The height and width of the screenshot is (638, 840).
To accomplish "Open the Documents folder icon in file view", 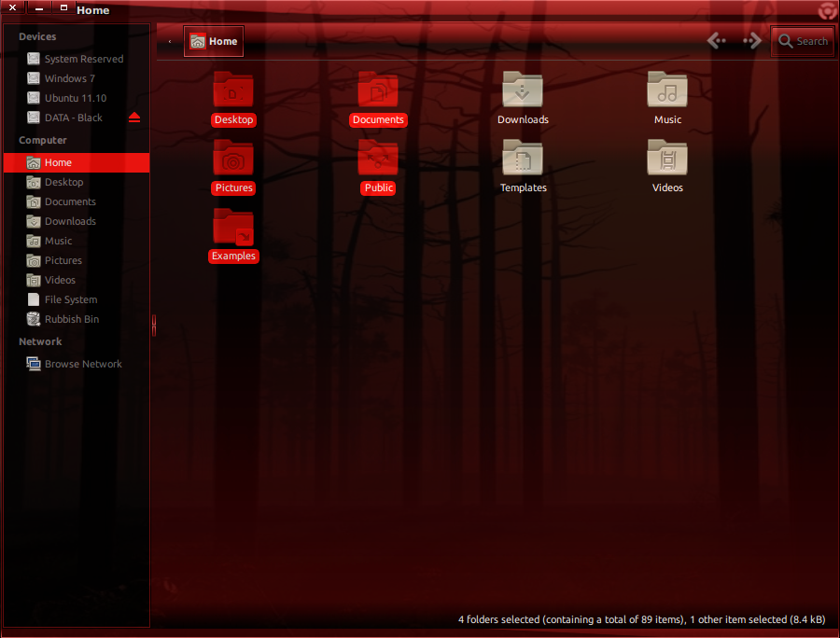I will pos(378,90).
